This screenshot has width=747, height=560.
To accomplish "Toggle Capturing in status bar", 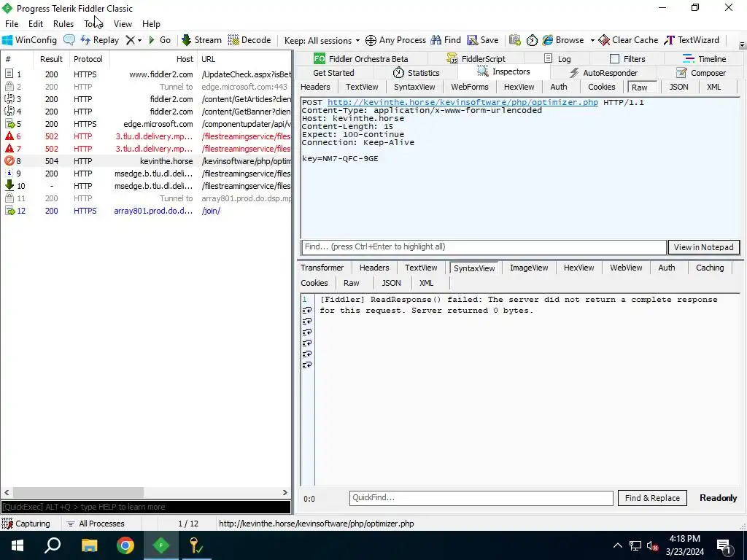I will point(26,524).
